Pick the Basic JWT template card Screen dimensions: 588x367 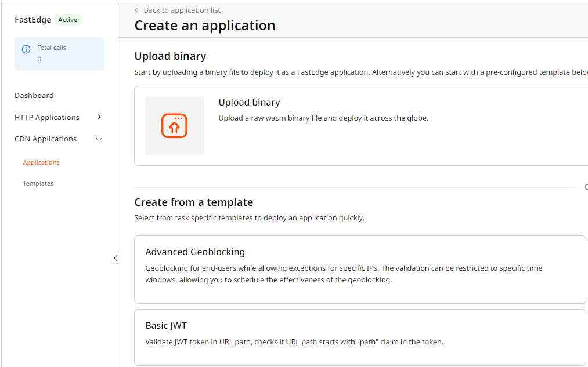(x=360, y=337)
